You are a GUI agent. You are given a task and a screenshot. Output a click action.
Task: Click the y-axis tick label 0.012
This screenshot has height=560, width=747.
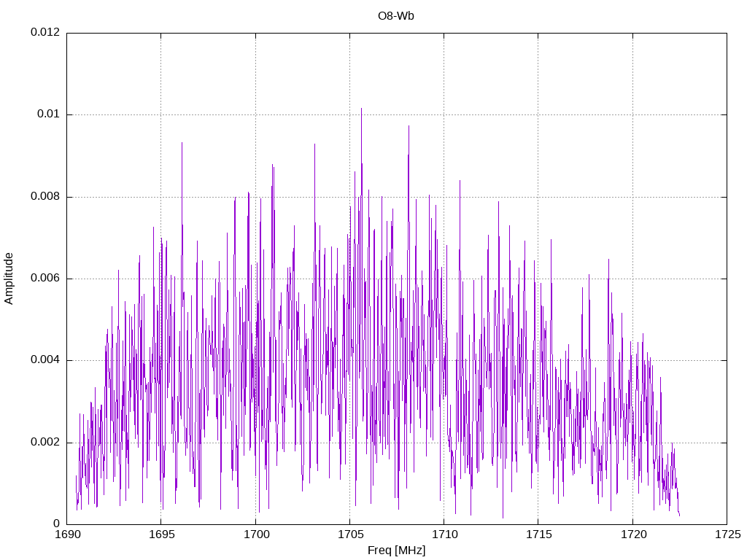coord(45,32)
